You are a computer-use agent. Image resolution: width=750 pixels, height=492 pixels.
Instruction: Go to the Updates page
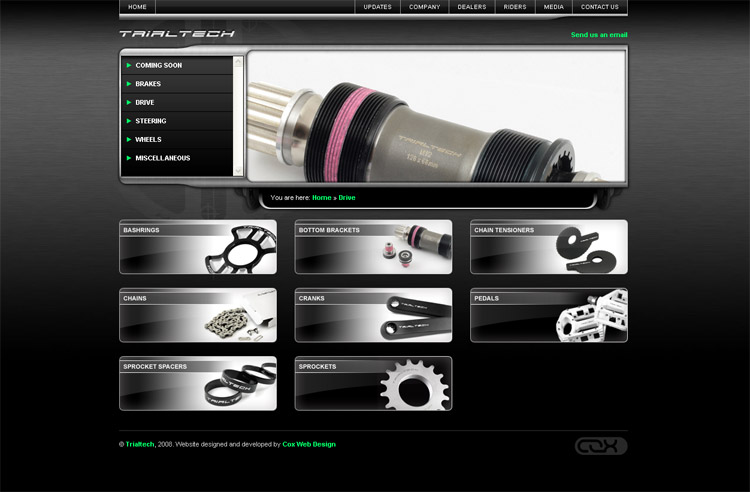tap(377, 7)
